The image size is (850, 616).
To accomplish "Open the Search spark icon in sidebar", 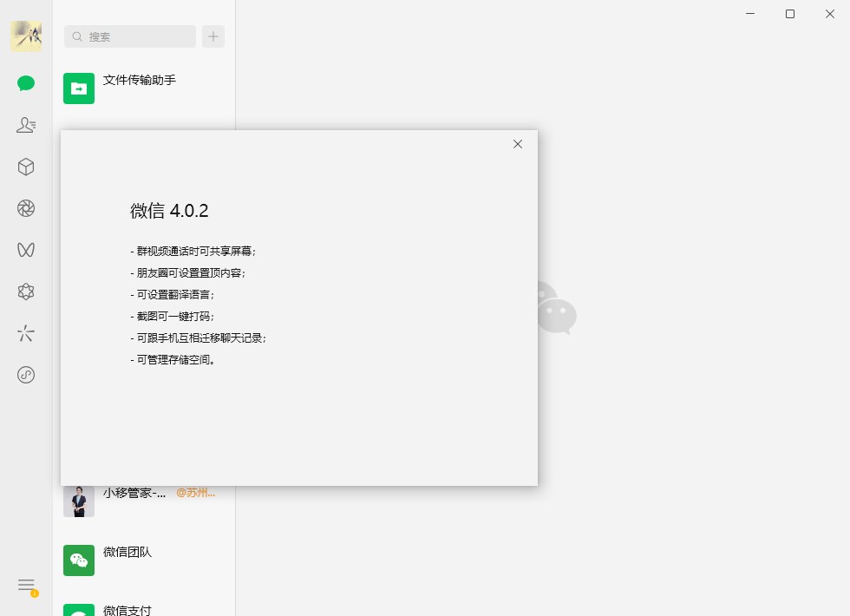I will coord(26,333).
